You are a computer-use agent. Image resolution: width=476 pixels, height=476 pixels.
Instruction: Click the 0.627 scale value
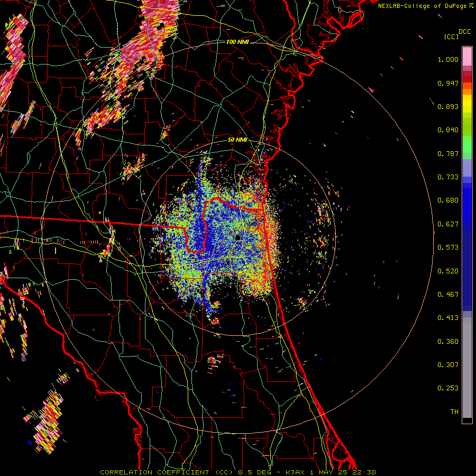[x=448, y=224]
